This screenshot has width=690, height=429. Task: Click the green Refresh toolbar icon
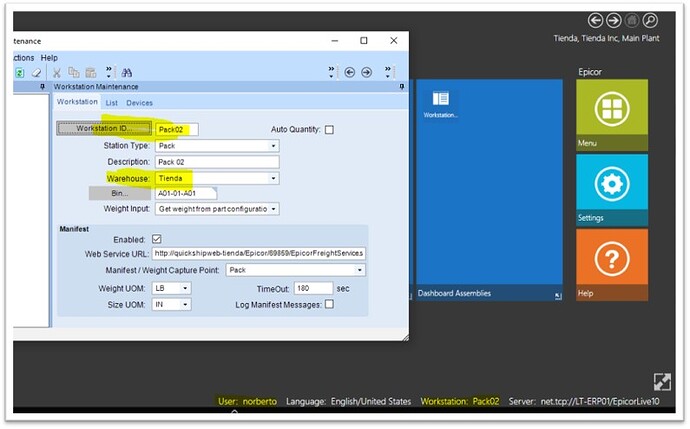point(19,73)
